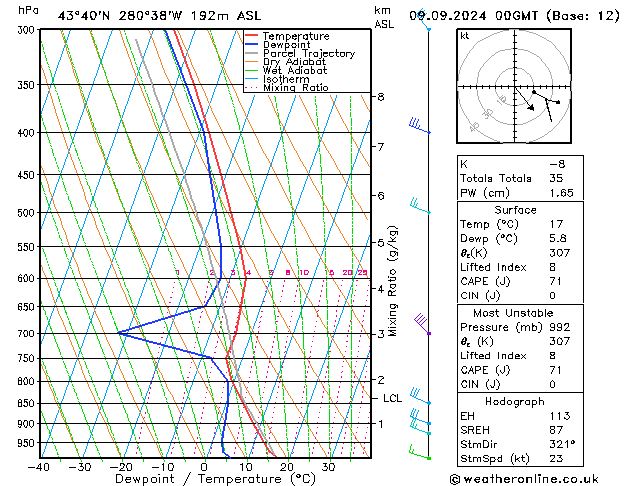Click the 'LCL' level marker label
The width and height of the screenshot is (629, 486).
click(x=392, y=398)
